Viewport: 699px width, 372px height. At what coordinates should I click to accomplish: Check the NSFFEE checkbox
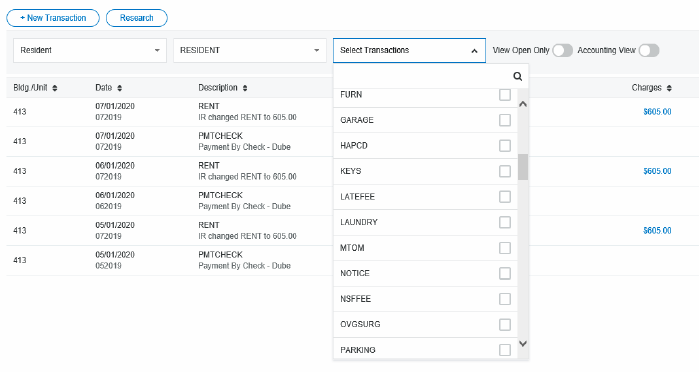(x=505, y=299)
